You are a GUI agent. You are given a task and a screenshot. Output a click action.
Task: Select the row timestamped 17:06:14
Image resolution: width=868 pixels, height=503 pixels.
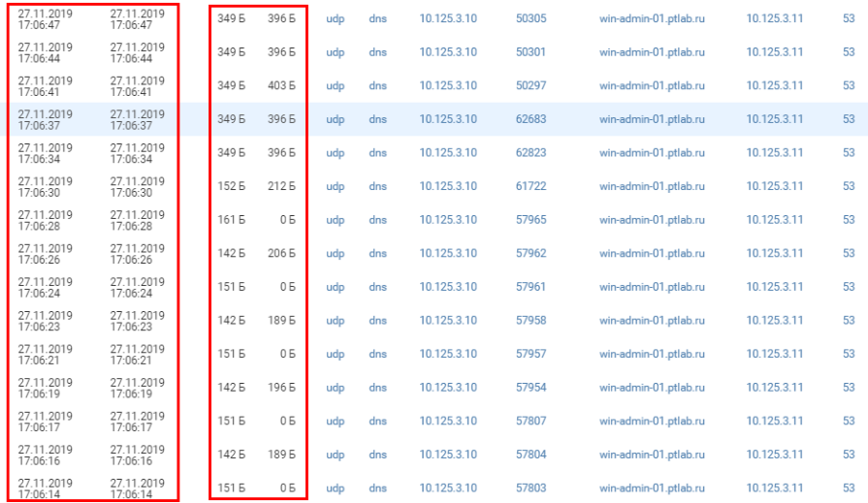(45, 488)
